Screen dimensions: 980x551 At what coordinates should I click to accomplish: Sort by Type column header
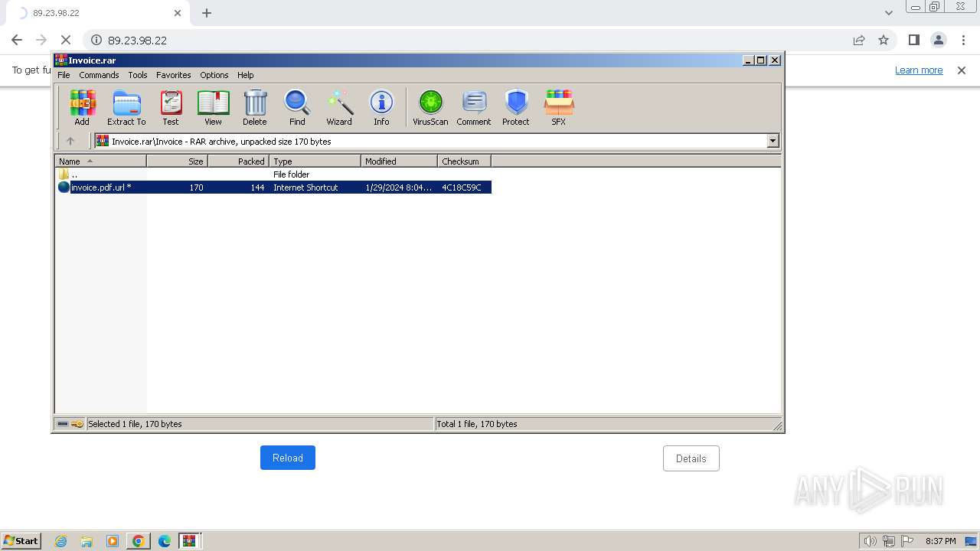point(315,161)
